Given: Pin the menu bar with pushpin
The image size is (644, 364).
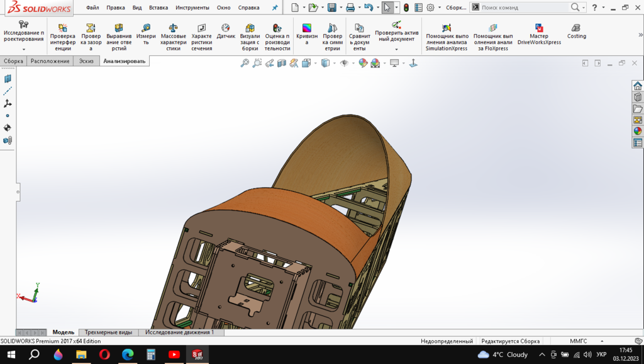Looking at the screenshot, I should pyautogui.click(x=274, y=8).
